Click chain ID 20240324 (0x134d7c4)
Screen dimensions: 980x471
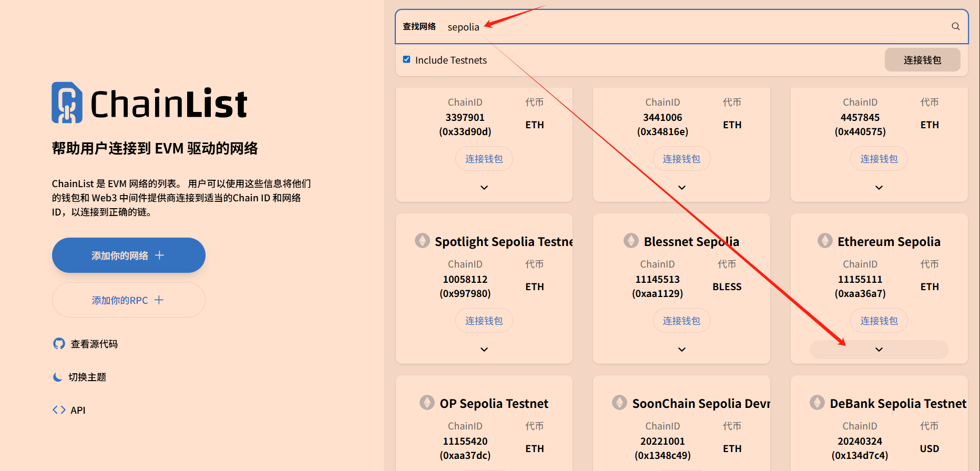860,448
